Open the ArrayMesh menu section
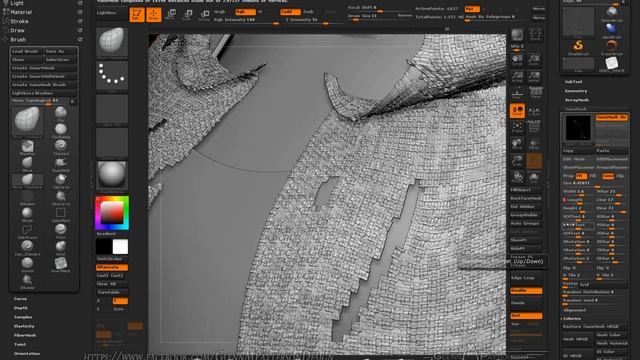 click(577, 100)
